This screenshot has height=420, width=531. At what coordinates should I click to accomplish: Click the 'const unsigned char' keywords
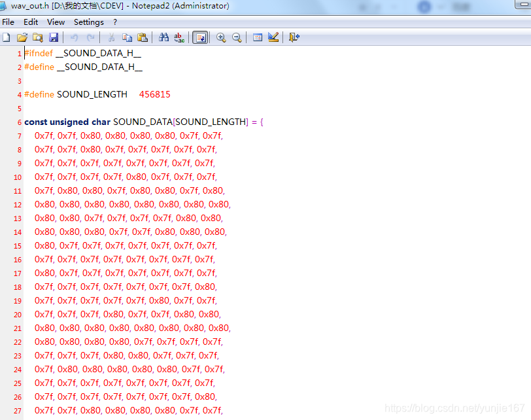pyautogui.click(x=67, y=122)
